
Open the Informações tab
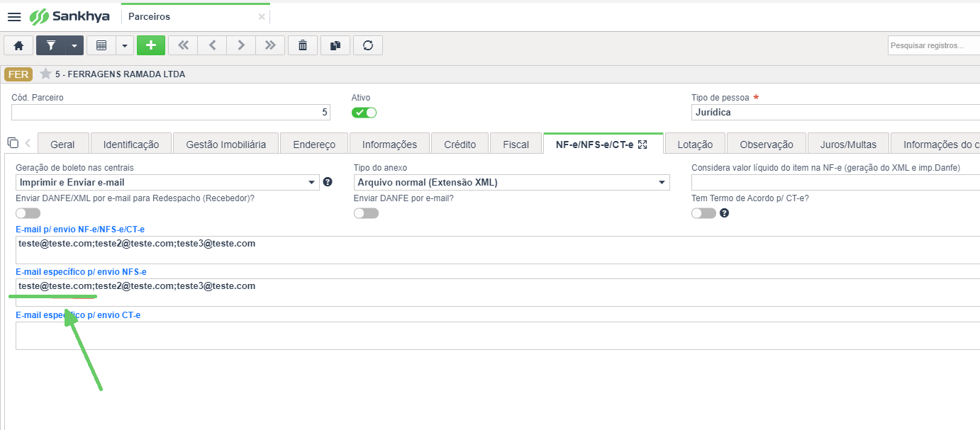389,144
